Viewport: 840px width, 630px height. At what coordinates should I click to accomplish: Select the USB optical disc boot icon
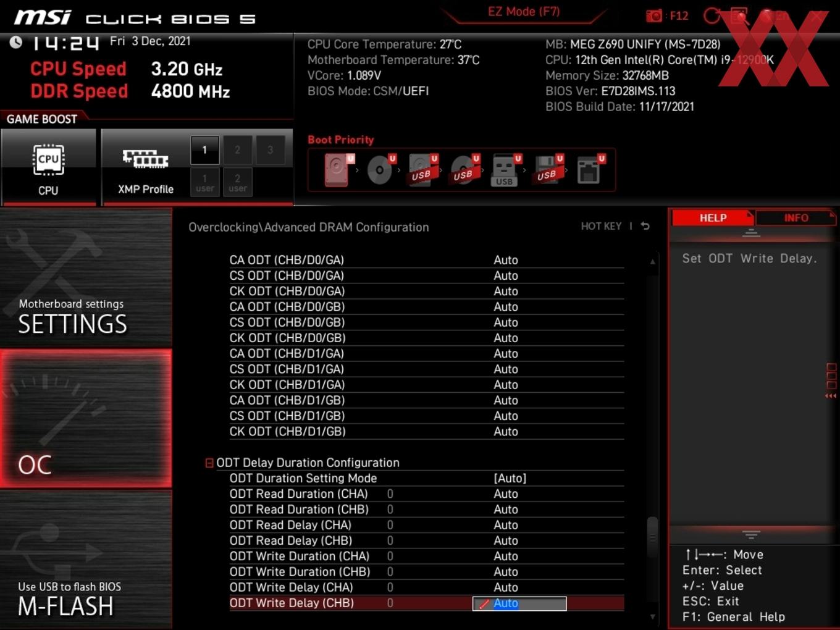point(464,170)
